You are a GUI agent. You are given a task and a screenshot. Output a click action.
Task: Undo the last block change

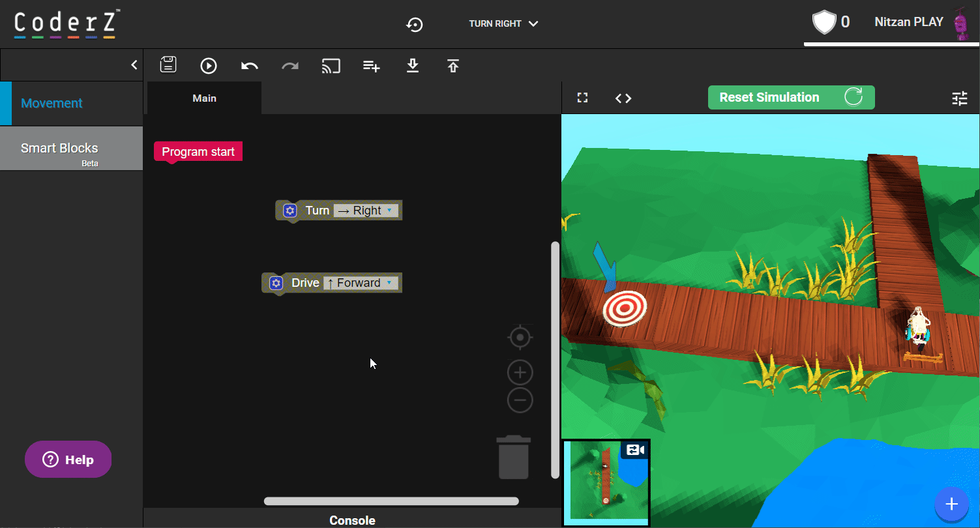(249, 66)
